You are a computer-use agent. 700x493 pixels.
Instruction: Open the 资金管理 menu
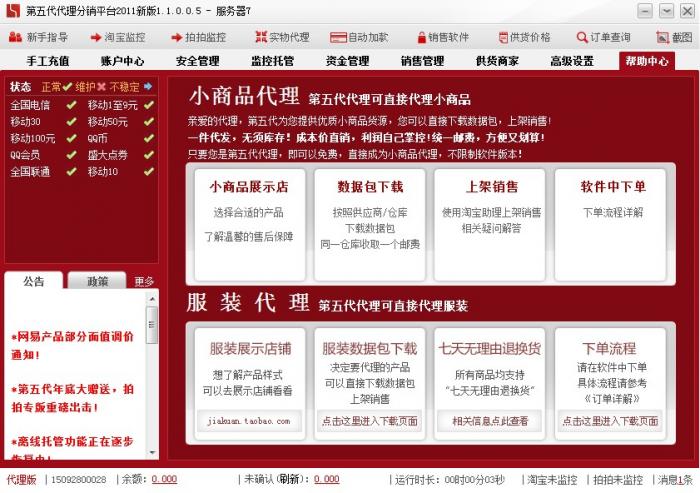(347, 61)
